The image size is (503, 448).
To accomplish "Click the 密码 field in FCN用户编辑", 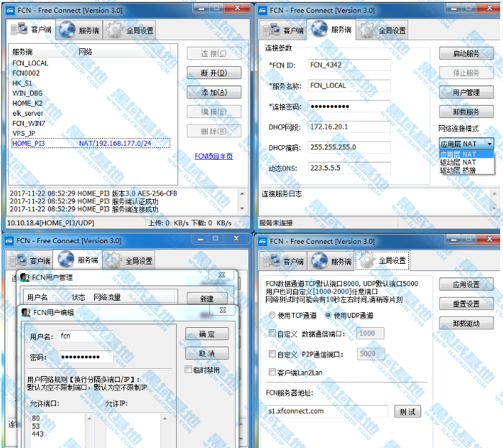I will (x=86, y=357).
